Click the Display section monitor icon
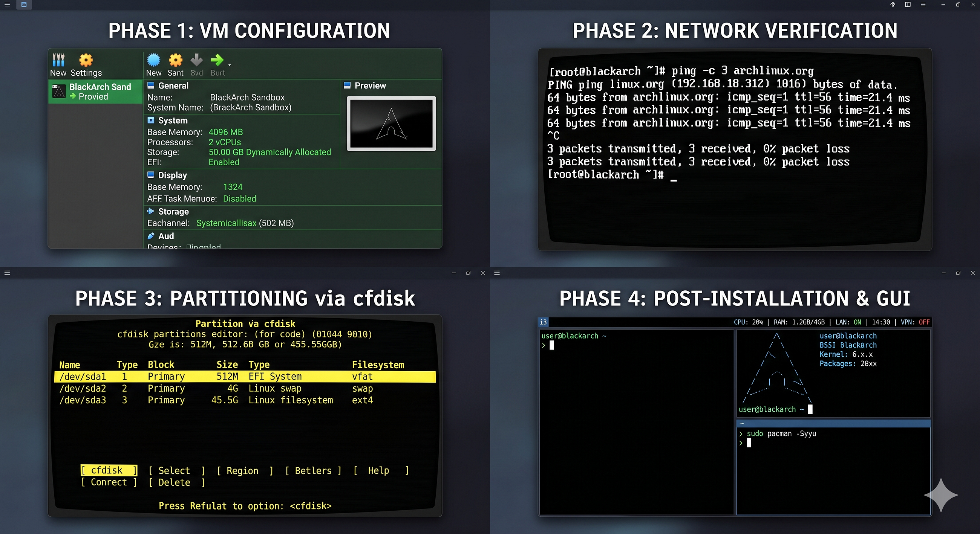Image resolution: width=980 pixels, height=534 pixels. [151, 175]
